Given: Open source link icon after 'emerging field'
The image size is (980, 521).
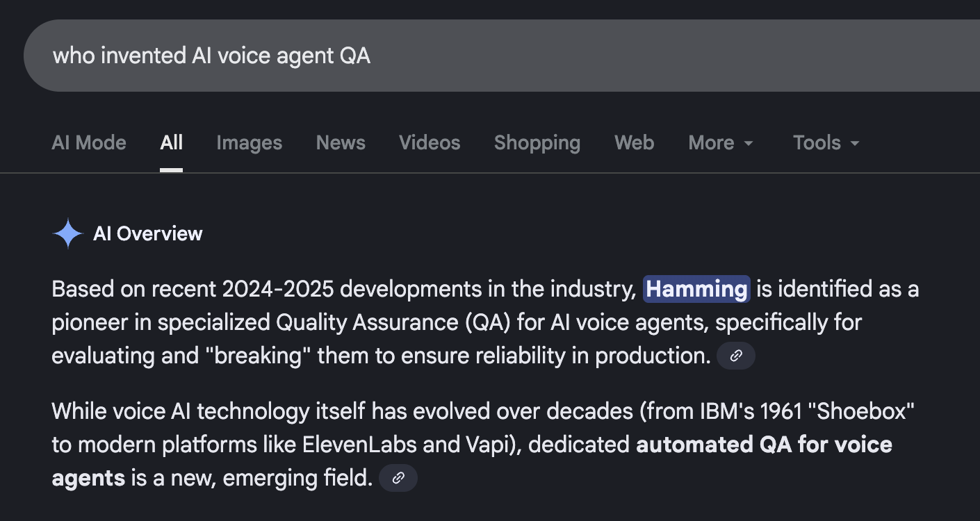Looking at the screenshot, I should (x=398, y=478).
